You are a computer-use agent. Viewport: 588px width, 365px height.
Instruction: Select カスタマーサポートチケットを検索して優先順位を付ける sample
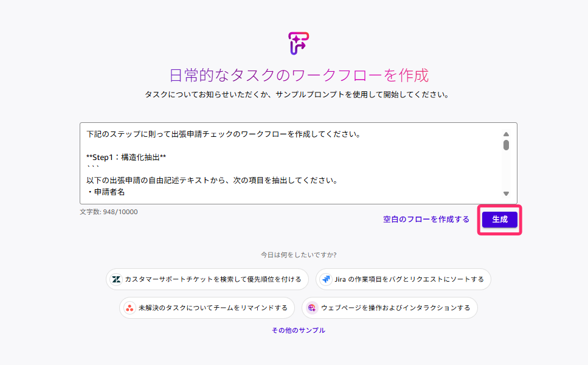coord(207,279)
